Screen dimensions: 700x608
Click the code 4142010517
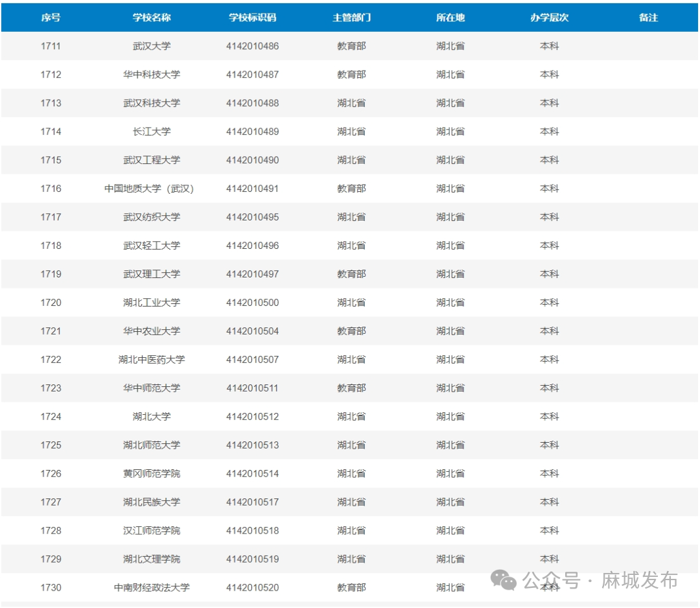(253, 502)
